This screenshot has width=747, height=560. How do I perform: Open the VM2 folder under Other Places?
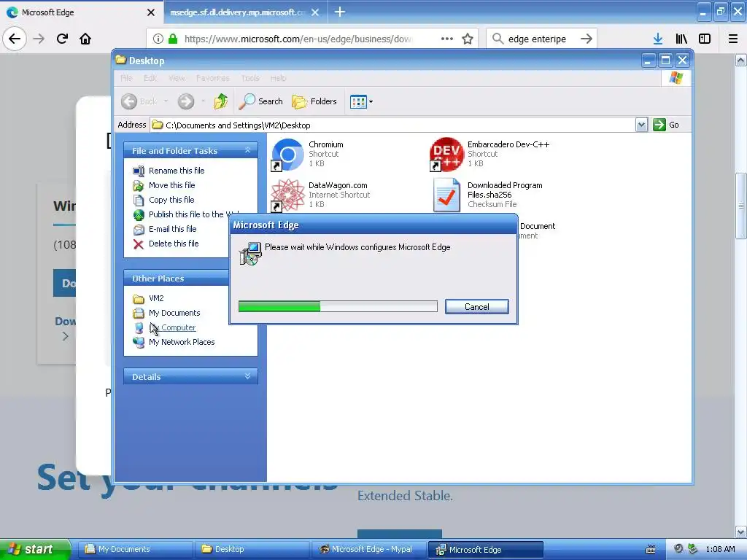click(x=156, y=298)
